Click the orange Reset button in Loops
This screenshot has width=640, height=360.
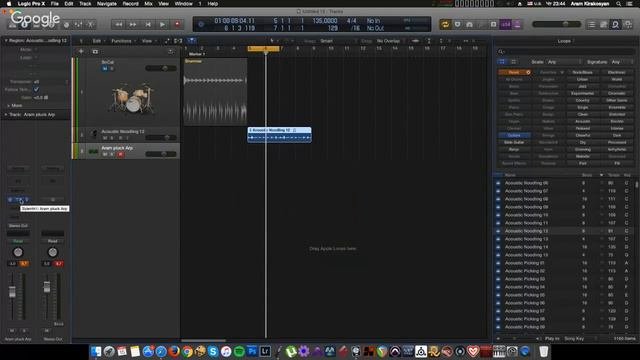[515, 72]
